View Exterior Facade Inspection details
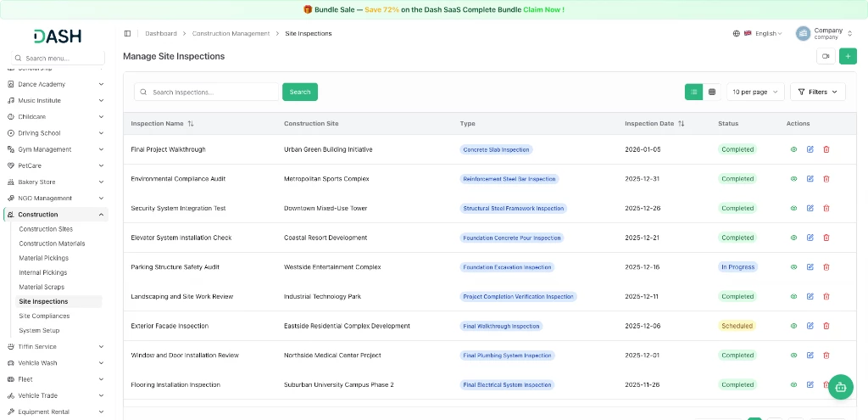 [793, 326]
